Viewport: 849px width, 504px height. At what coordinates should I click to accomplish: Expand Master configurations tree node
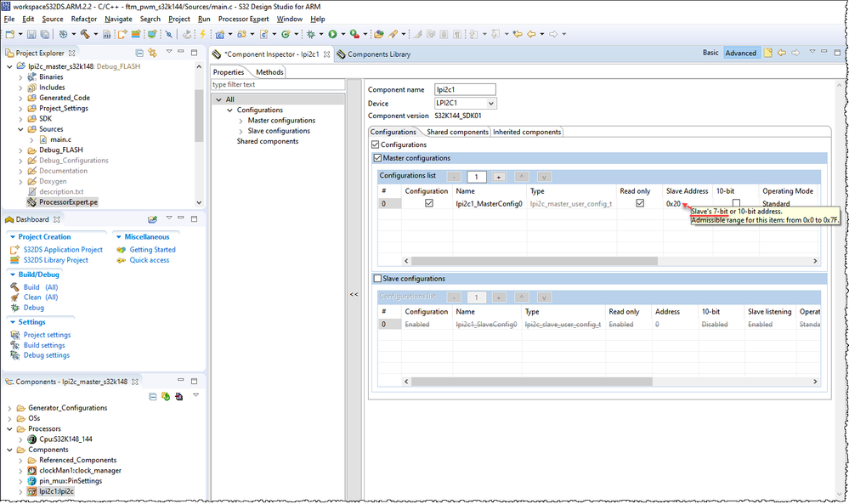tap(241, 121)
